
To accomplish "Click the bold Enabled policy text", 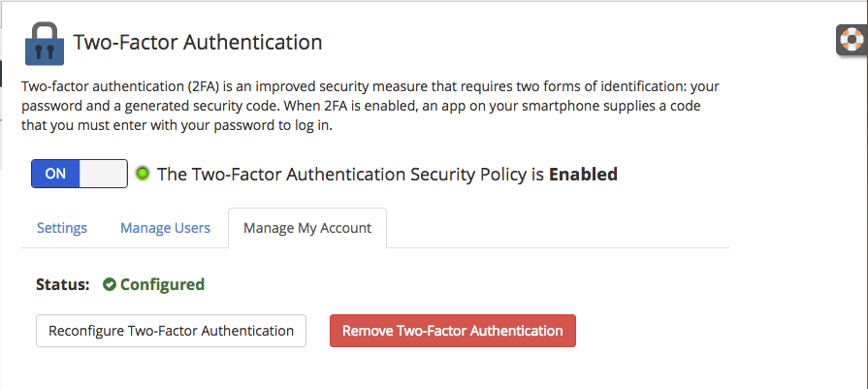I will point(584,175).
